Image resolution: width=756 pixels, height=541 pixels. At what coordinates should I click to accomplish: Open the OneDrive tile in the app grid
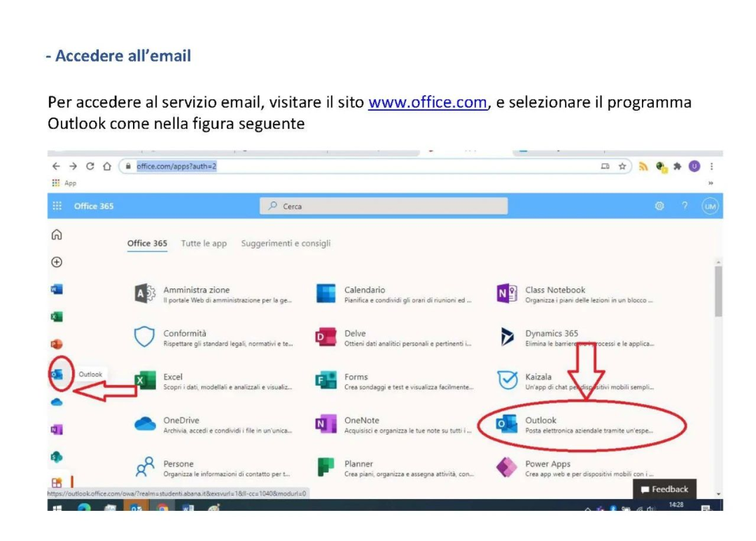click(x=213, y=424)
